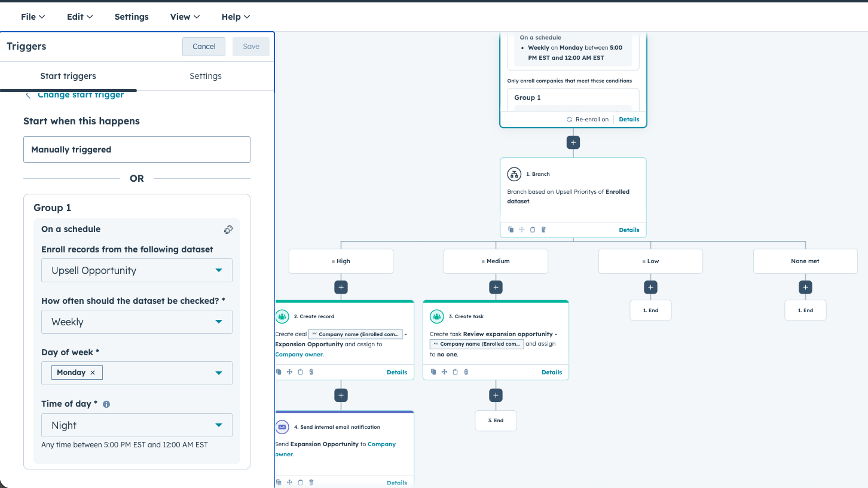The height and width of the screenshot is (488, 868).
Task: Switch to the Settings tab in Triggers panel
Action: pyautogui.click(x=205, y=76)
